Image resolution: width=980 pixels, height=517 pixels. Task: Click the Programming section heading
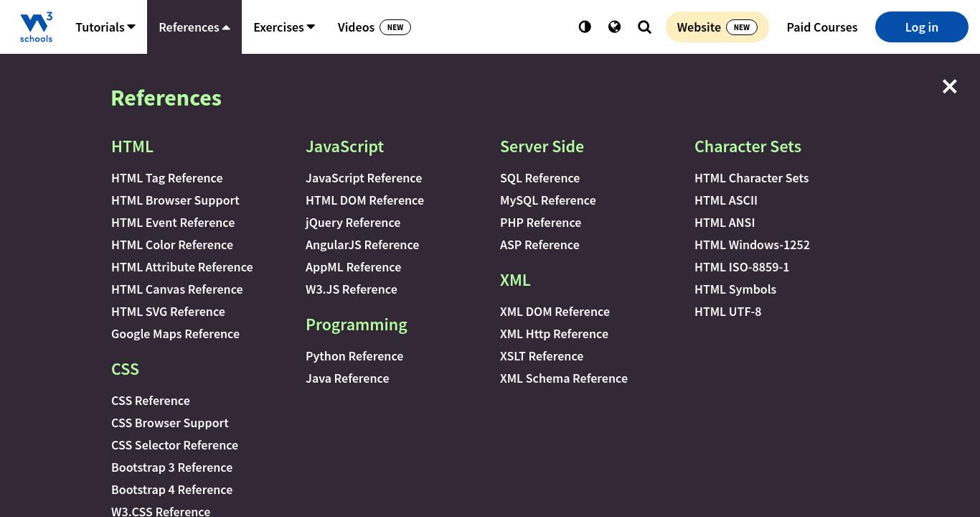coord(356,325)
